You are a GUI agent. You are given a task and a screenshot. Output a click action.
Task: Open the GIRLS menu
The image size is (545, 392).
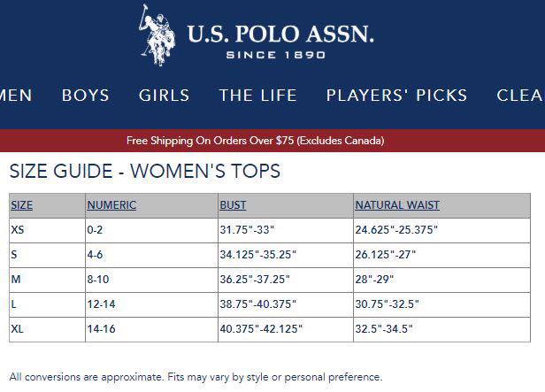(x=164, y=96)
